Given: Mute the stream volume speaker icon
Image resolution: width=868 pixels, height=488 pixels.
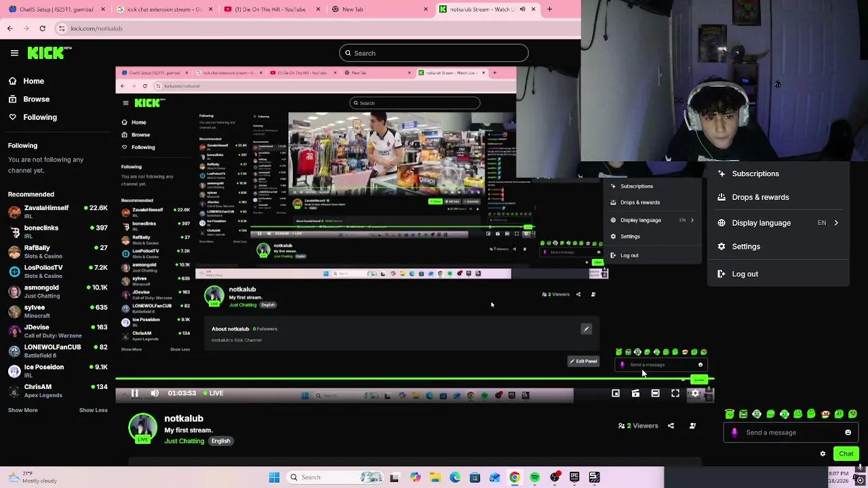Looking at the screenshot, I should point(155,393).
